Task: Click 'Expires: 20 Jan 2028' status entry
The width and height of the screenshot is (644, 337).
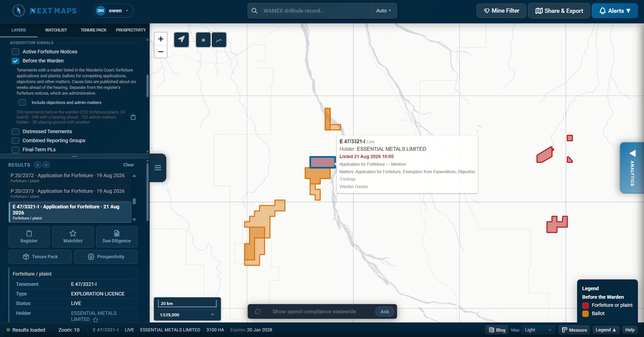Action: coord(251,330)
